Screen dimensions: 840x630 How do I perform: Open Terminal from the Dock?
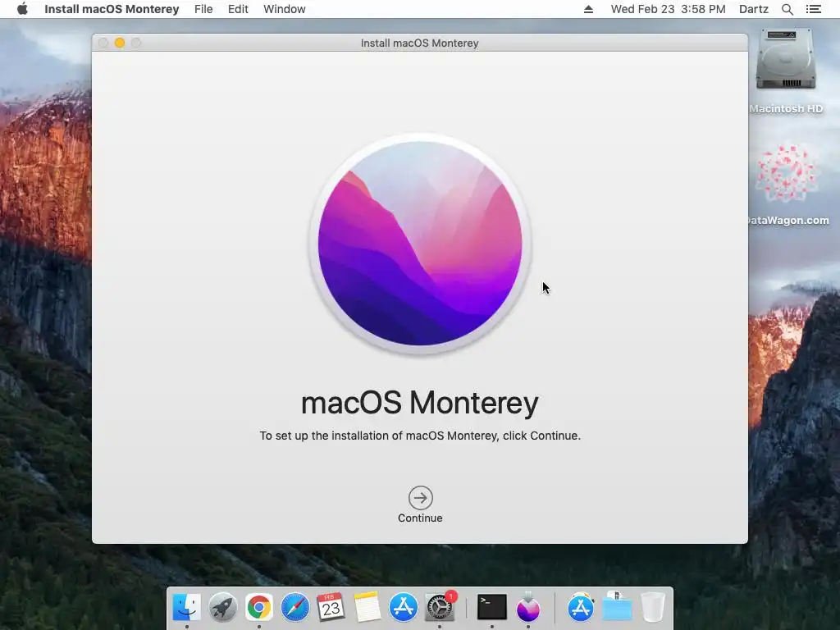(492, 608)
